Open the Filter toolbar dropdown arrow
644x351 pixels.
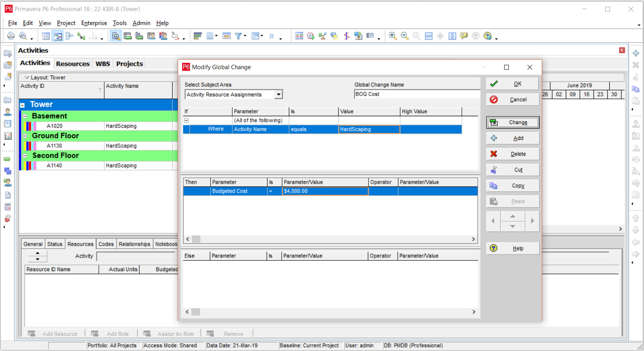click(x=245, y=36)
